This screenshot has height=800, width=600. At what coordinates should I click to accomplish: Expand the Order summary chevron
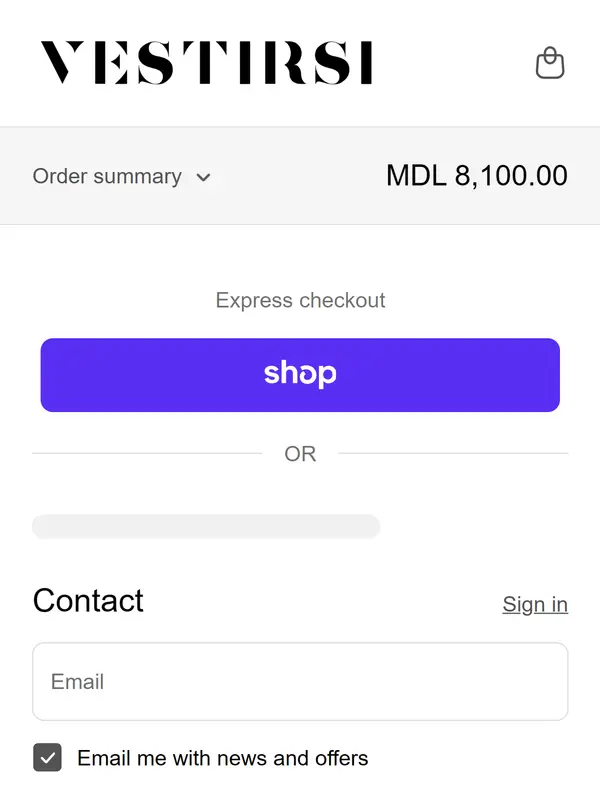tap(203, 178)
